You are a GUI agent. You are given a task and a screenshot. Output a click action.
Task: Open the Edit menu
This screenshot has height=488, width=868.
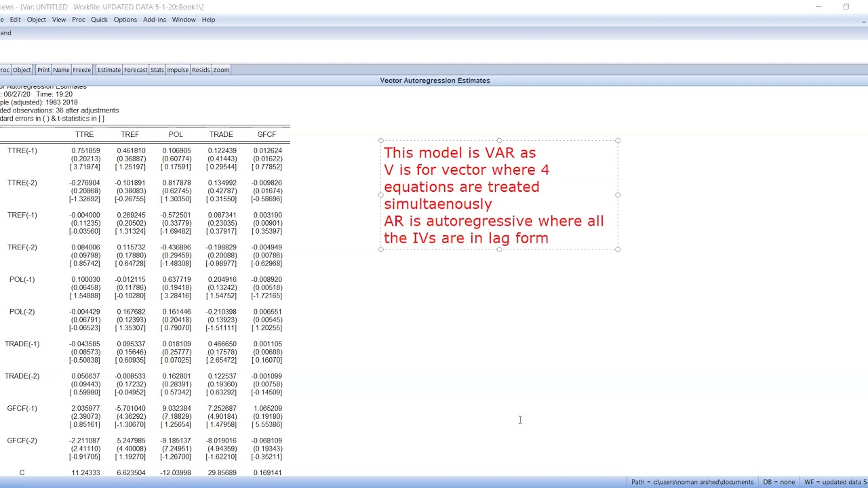point(15,20)
